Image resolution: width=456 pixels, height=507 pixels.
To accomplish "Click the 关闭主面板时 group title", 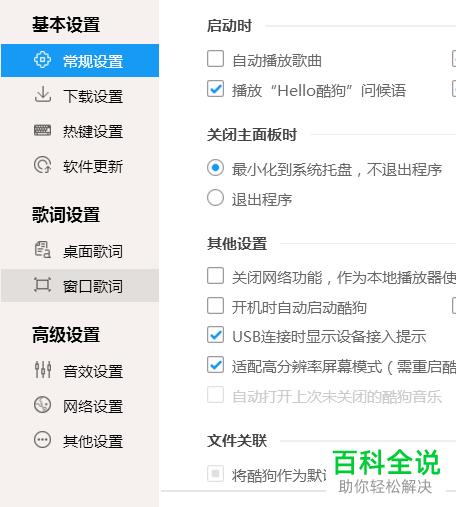I will tap(252, 135).
